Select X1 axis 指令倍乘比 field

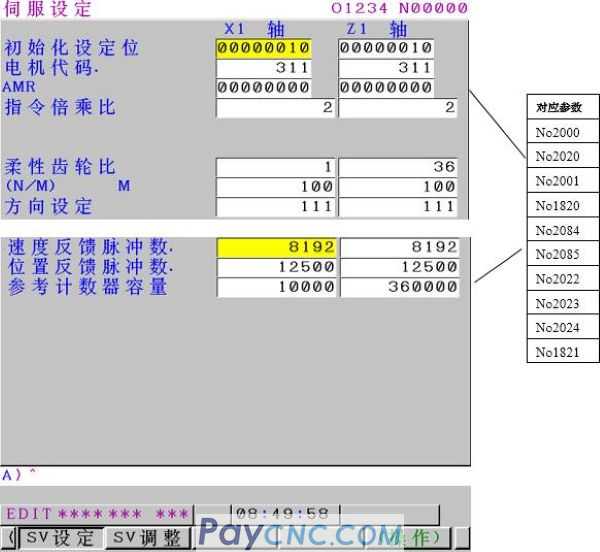(x=276, y=108)
